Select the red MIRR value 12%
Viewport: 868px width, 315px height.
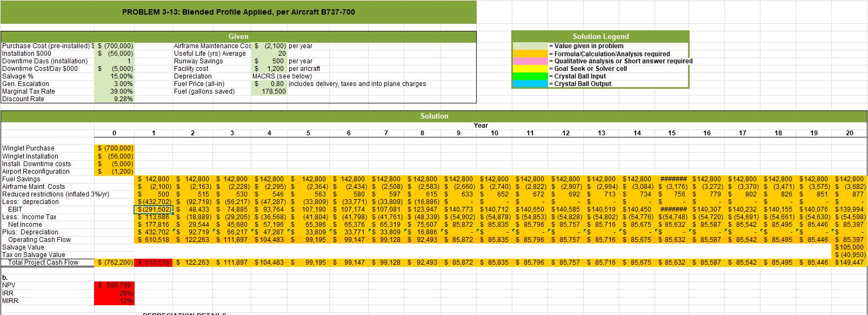point(114,300)
